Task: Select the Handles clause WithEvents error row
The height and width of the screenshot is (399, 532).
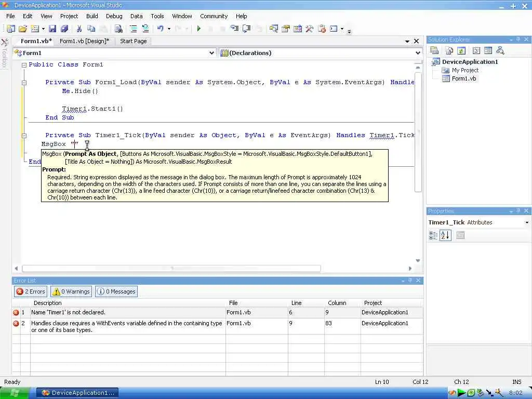Action: (217, 326)
